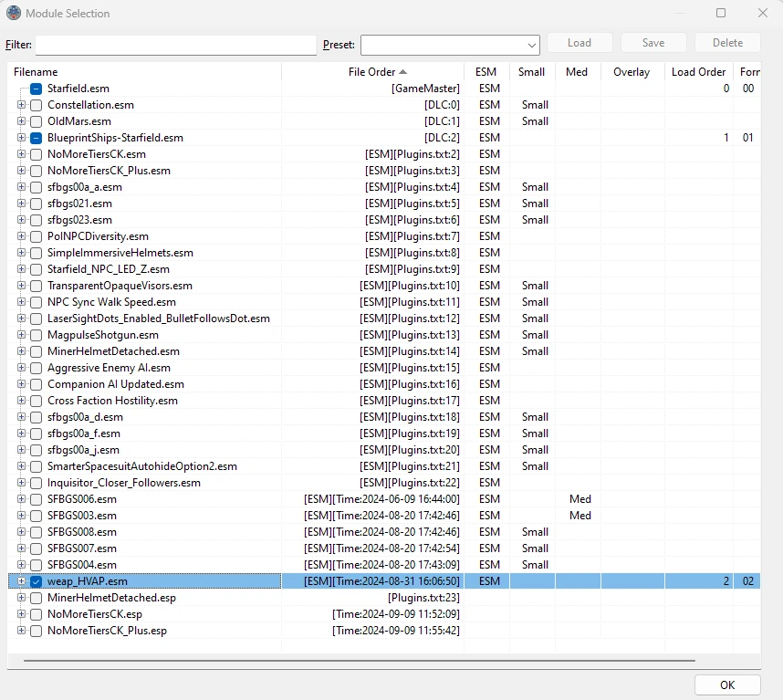Click the Module Selection app icon

coord(14,13)
